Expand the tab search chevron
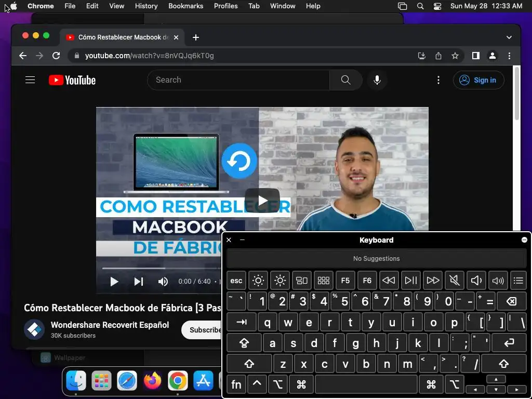Image resolution: width=532 pixels, height=399 pixels. point(509,37)
